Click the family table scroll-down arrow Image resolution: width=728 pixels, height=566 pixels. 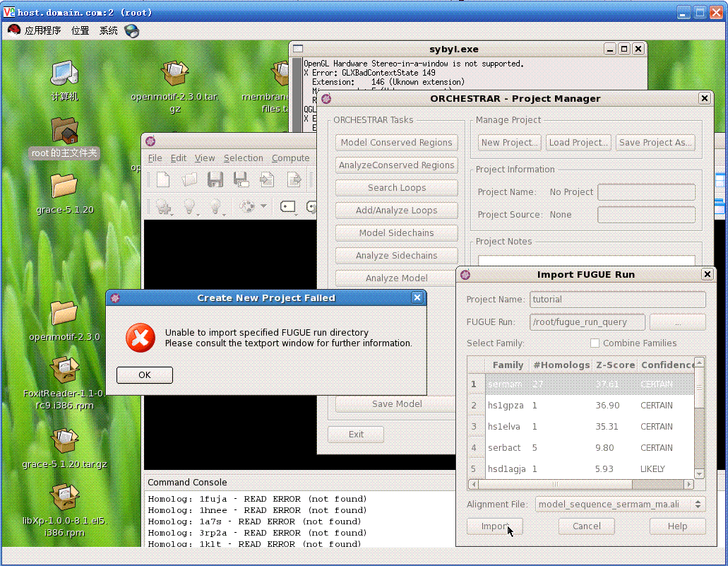pyautogui.click(x=699, y=474)
